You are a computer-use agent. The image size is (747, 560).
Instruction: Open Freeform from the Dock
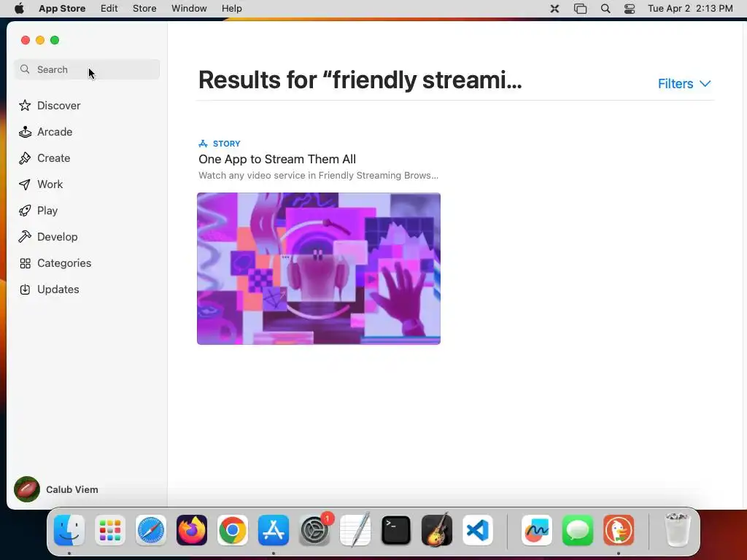coord(537,530)
